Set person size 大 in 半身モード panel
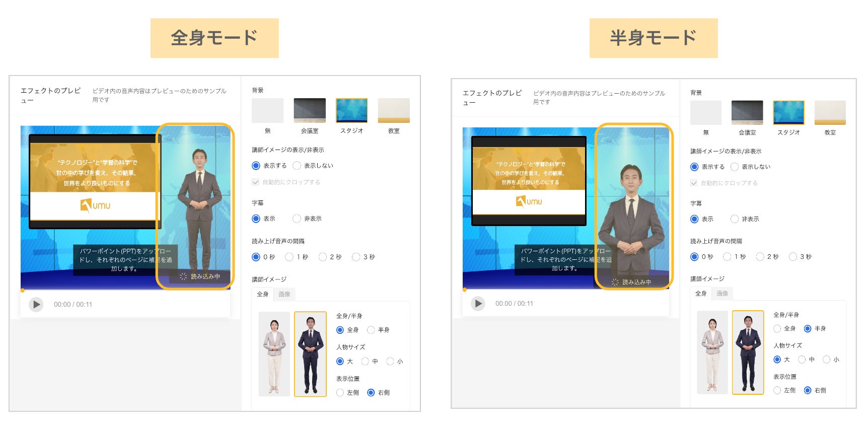868x425 pixels. pos(777,360)
